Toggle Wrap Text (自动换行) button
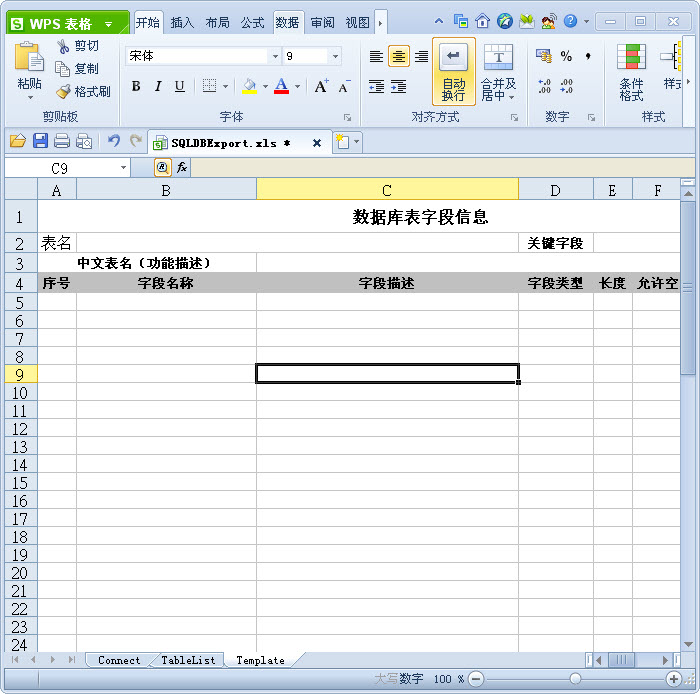The image size is (700, 694). click(453, 72)
